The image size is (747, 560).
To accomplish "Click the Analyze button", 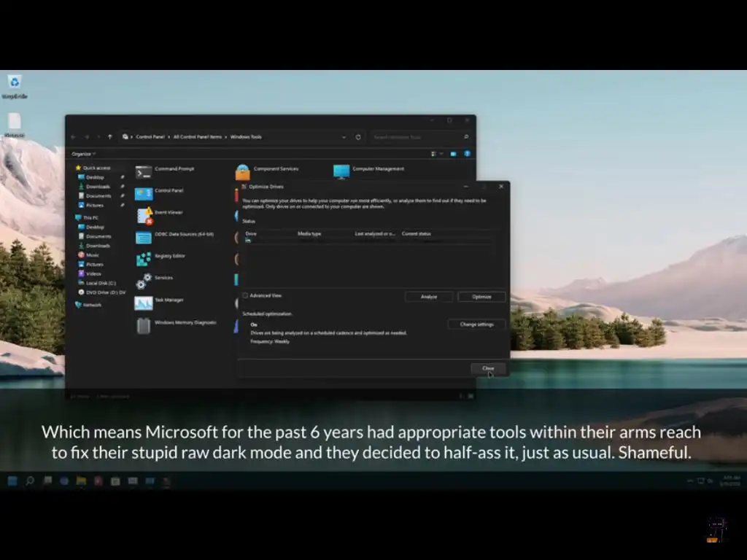I will pyautogui.click(x=429, y=297).
